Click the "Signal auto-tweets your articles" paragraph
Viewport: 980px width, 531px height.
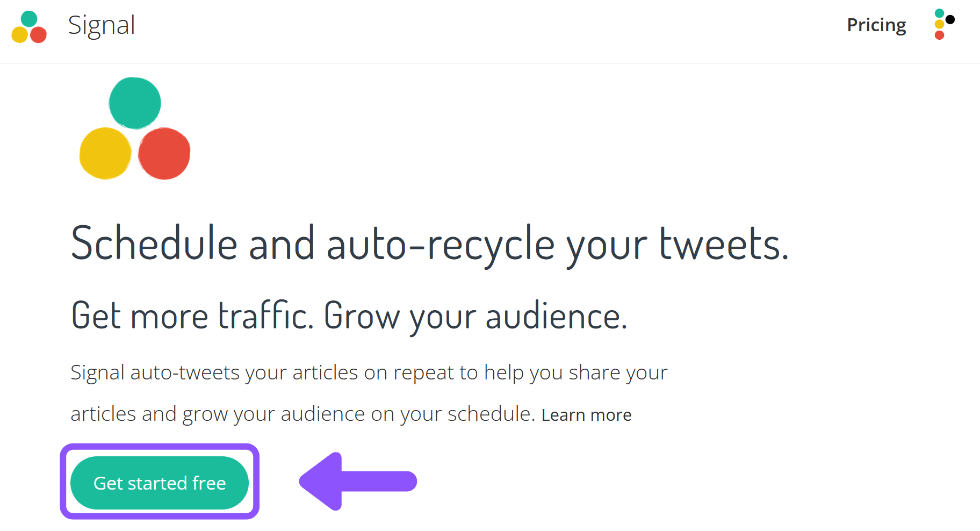(x=369, y=393)
